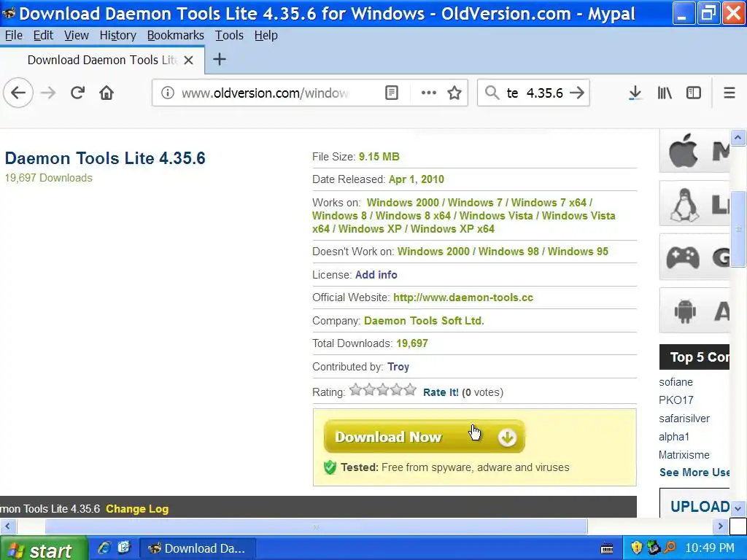Rate five stars in the rating stars
Viewport: 747px width, 560px height.
[410, 391]
